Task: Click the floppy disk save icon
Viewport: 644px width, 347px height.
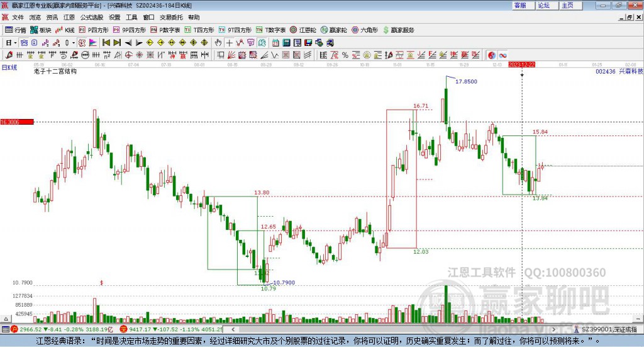Action: pos(308,43)
